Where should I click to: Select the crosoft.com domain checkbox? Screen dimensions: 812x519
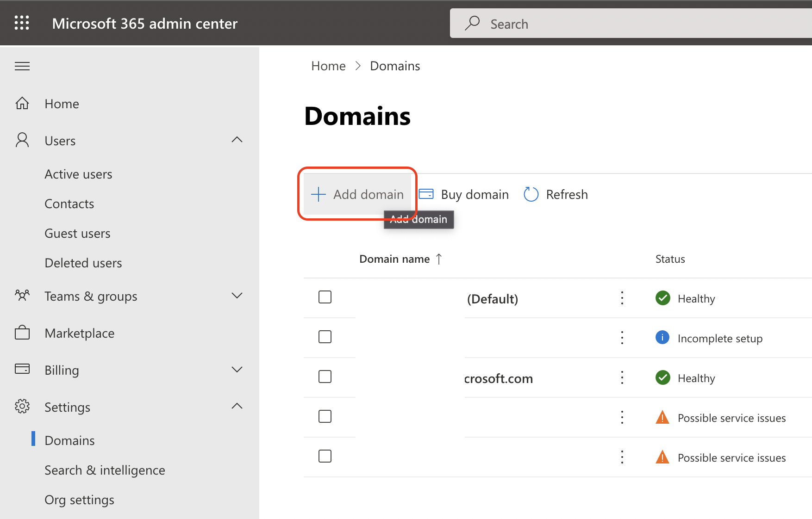[x=325, y=377]
